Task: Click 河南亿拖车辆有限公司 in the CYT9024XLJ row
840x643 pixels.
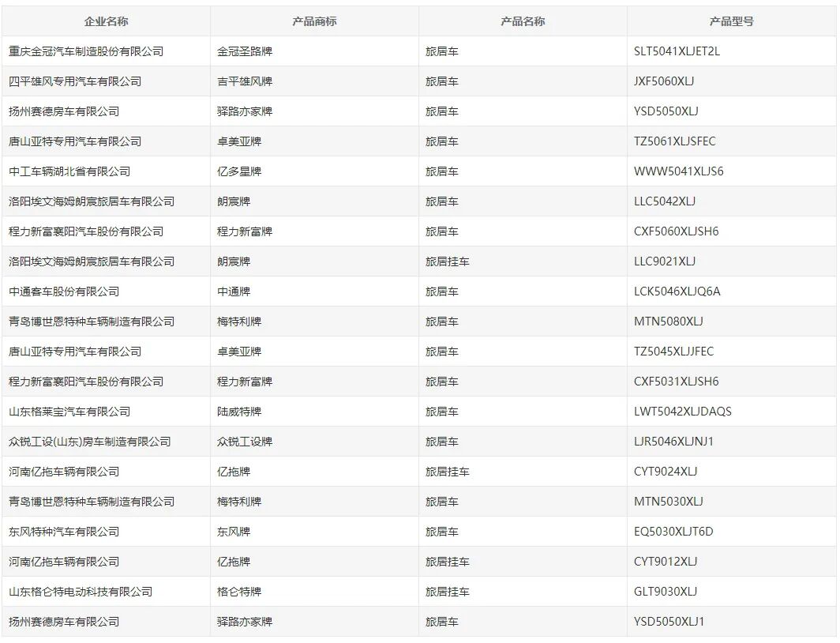Action: pyautogui.click(x=64, y=472)
